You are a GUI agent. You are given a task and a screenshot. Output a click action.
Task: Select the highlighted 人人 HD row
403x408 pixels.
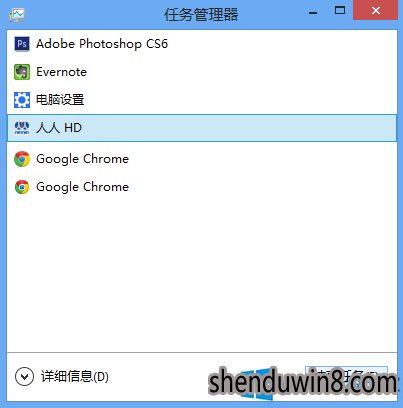click(202, 128)
